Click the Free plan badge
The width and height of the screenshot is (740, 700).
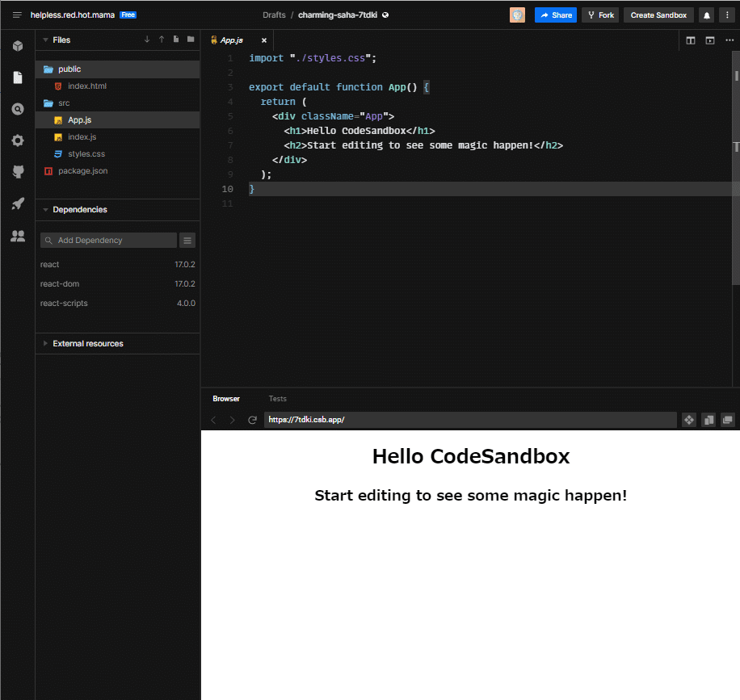pos(128,15)
